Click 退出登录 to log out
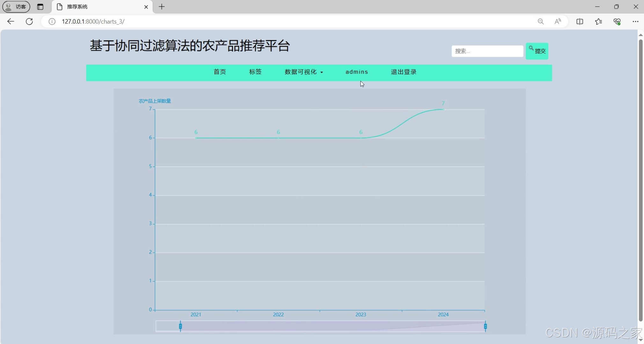644x344 pixels. point(404,72)
